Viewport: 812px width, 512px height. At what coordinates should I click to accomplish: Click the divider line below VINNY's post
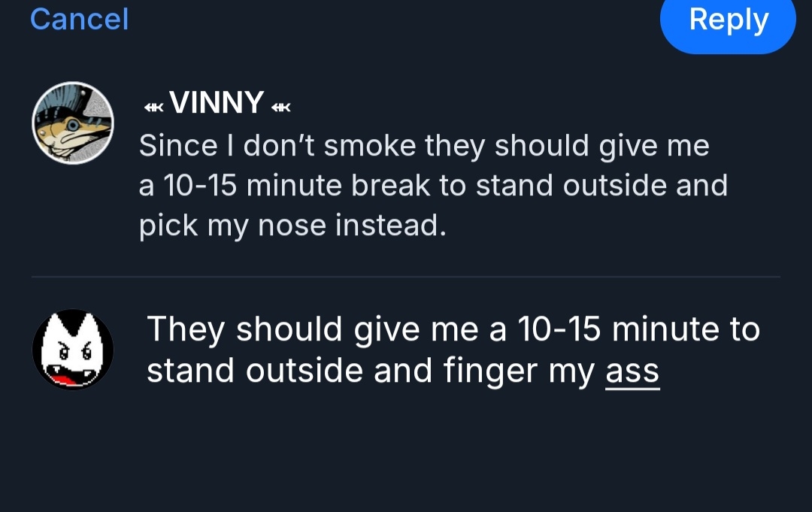[x=406, y=277]
